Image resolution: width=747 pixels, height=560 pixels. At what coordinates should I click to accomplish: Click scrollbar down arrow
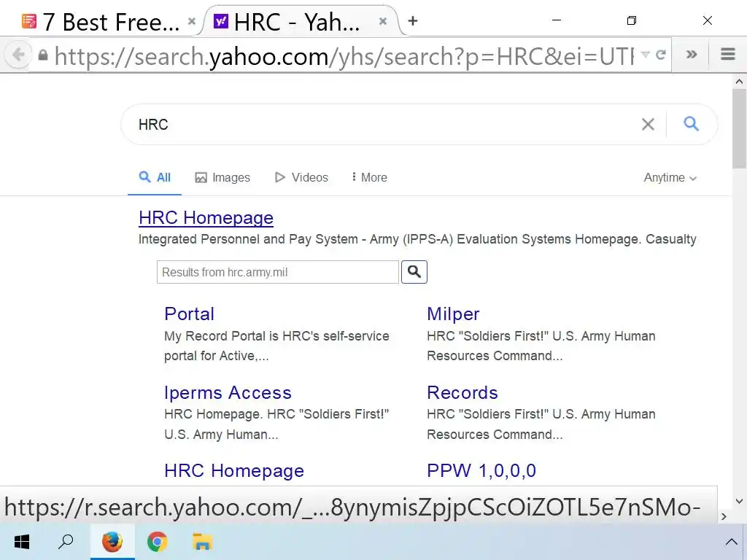pos(739,501)
